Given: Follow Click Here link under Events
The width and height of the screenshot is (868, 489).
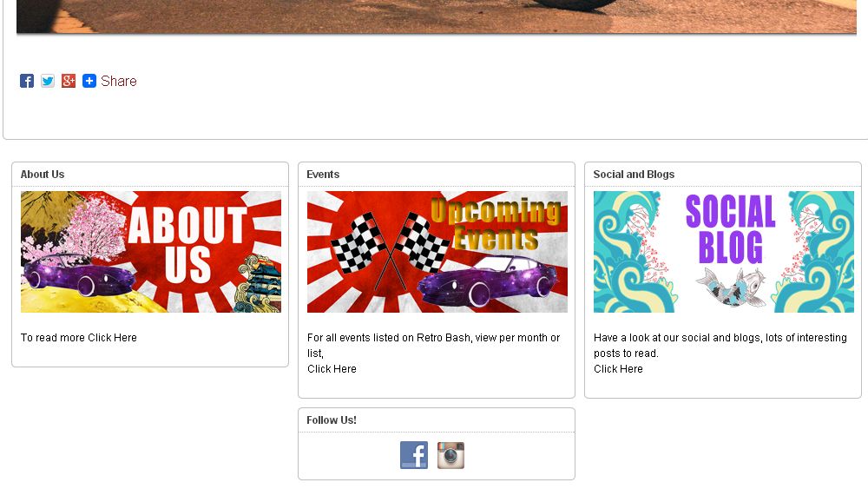Looking at the screenshot, I should tap(332, 369).
